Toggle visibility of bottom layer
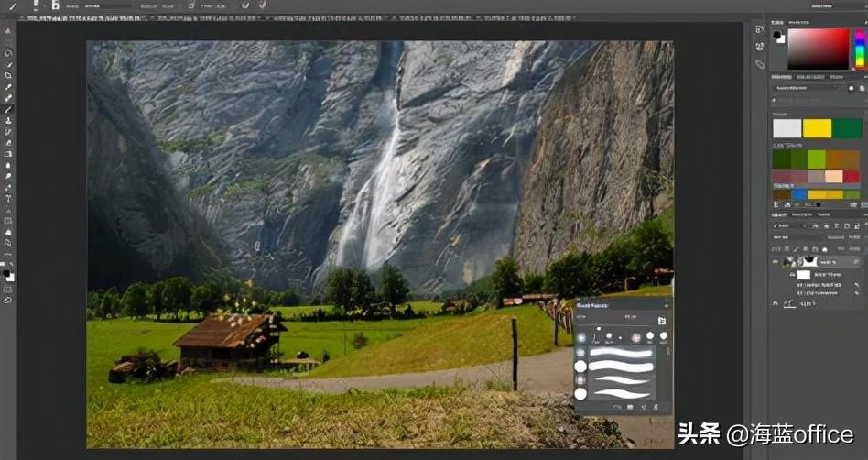The height and width of the screenshot is (460, 868). pos(776,303)
